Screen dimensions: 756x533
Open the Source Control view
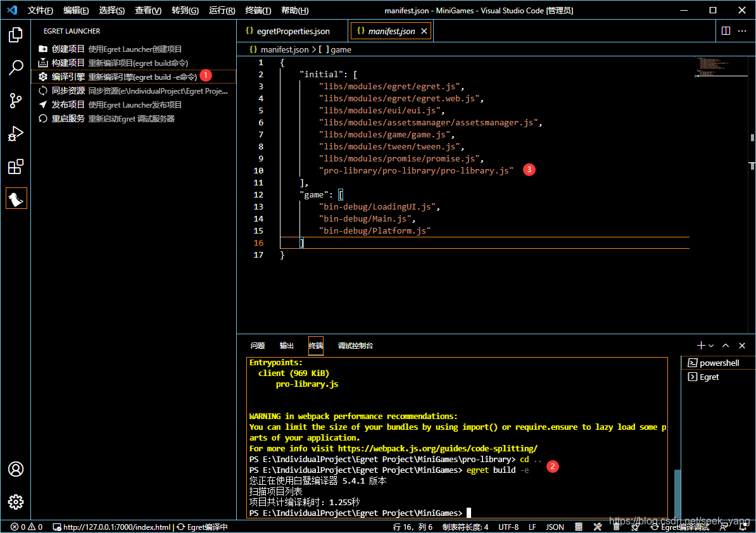click(15, 101)
